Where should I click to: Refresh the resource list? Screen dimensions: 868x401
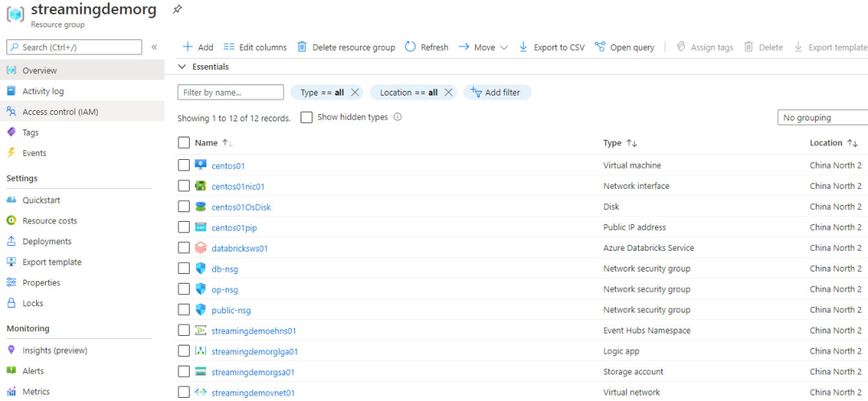426,47
